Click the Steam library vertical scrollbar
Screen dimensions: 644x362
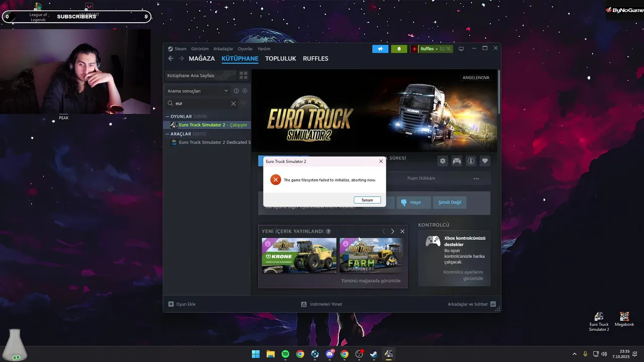(x=499, y=92)
